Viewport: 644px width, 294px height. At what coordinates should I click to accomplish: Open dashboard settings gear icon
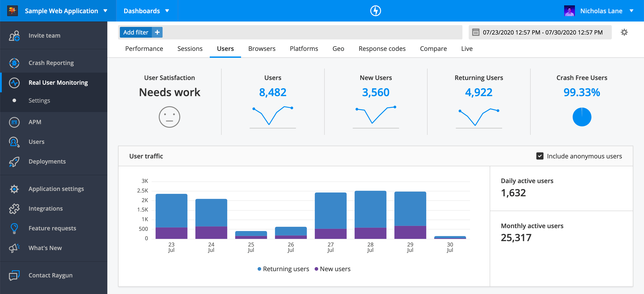click(x=624, y=32)
